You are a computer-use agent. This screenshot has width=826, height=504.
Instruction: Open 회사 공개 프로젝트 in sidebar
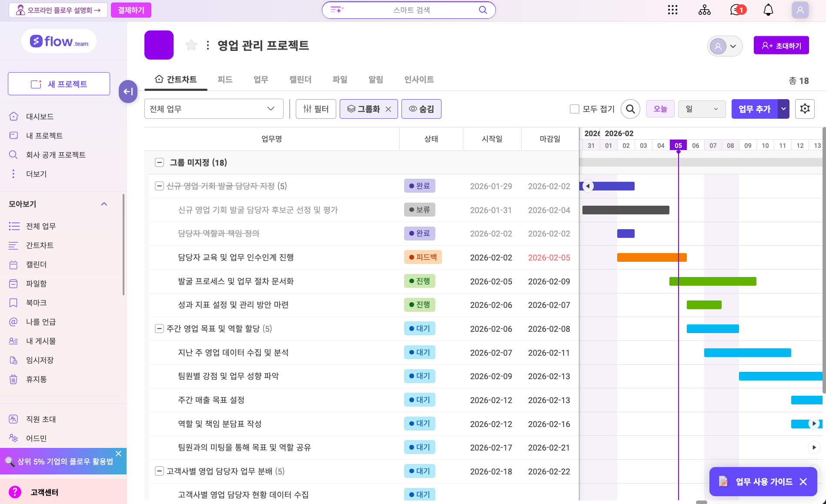click(x=55, y=155)
